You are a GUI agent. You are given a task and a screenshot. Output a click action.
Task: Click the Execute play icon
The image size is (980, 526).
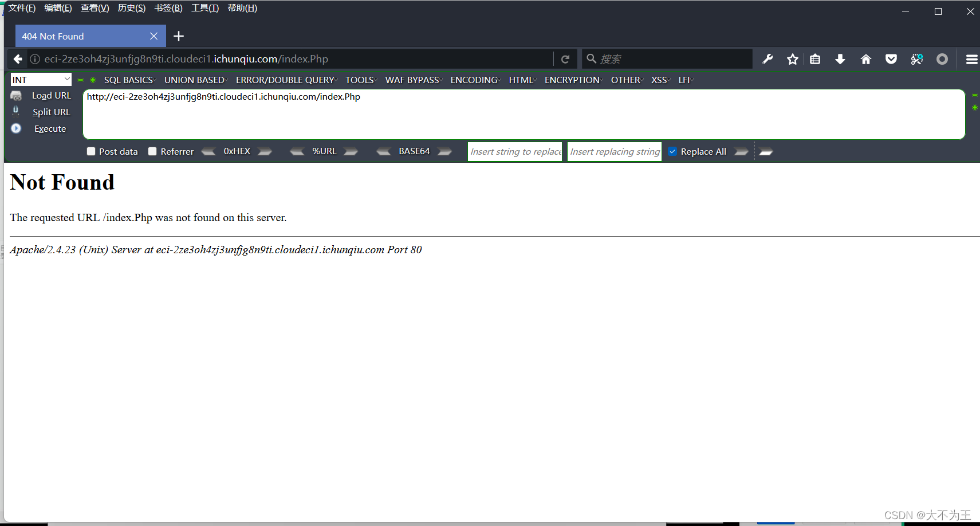(x=16, y=128)
